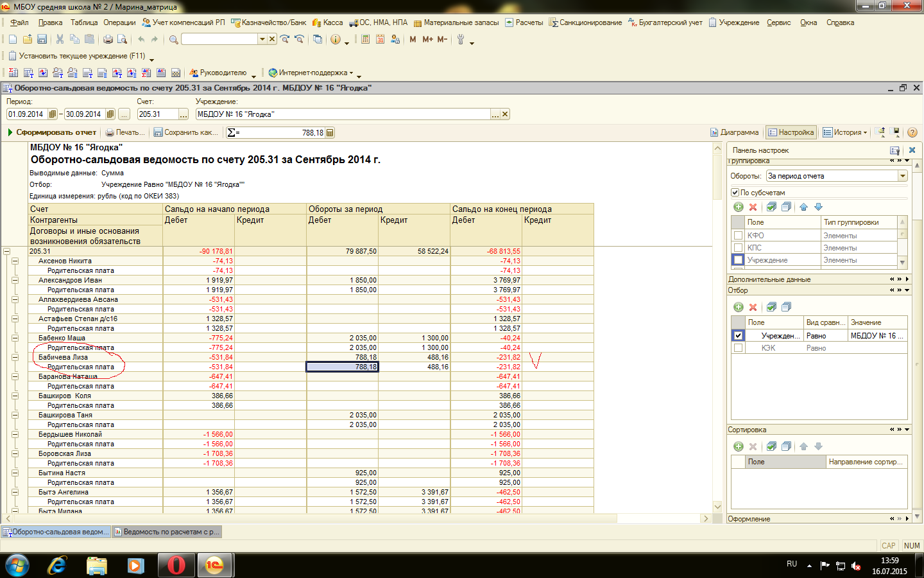The height and width of the screenshot is (578, 924).
Task: Toggle the По субсчетам checkbox
Action: coord(735,193)
